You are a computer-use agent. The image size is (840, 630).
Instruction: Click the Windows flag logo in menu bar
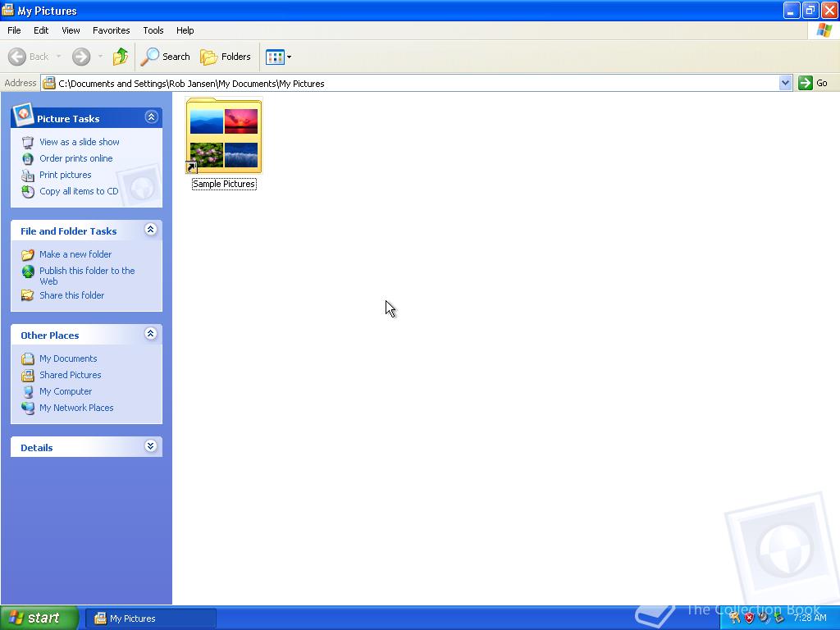point(824,30)
